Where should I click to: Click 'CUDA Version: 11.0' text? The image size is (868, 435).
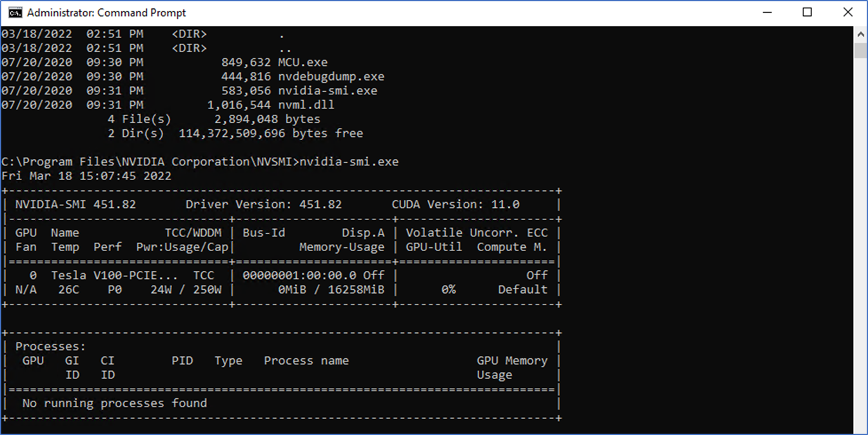point(455,205)
